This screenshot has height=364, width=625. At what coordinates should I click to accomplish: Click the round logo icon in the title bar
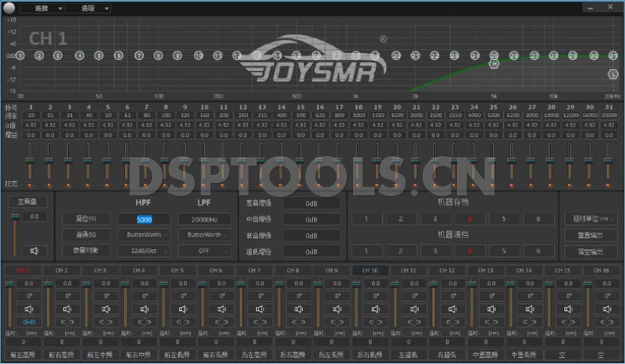coord(9,8)
